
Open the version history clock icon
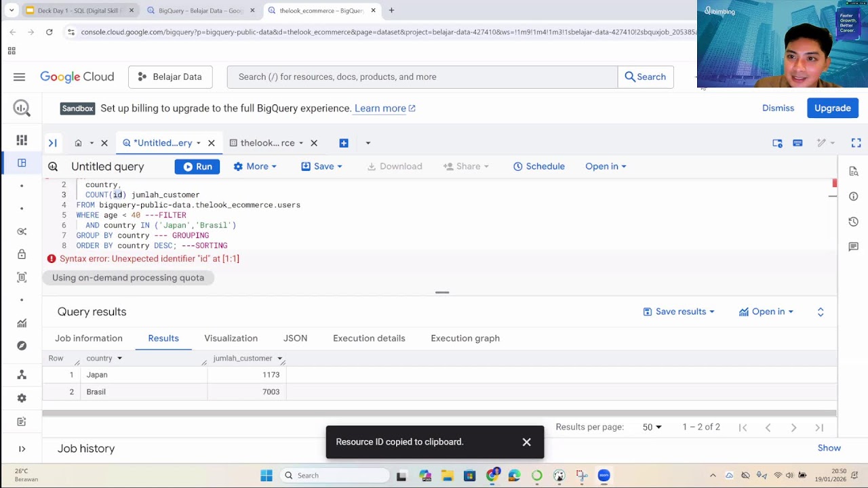click(853, 222)
